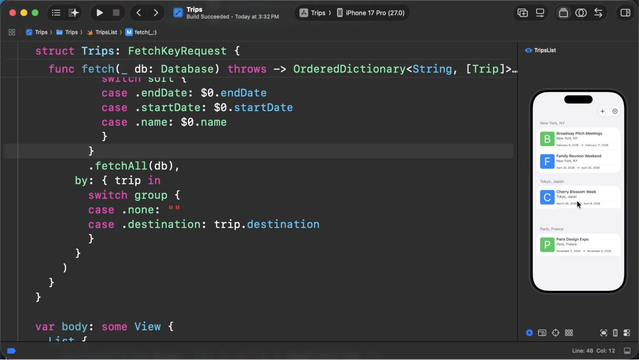Stop the running build
Image resolution: width=639 pixels, height=360 pixels.
point(116,13)
